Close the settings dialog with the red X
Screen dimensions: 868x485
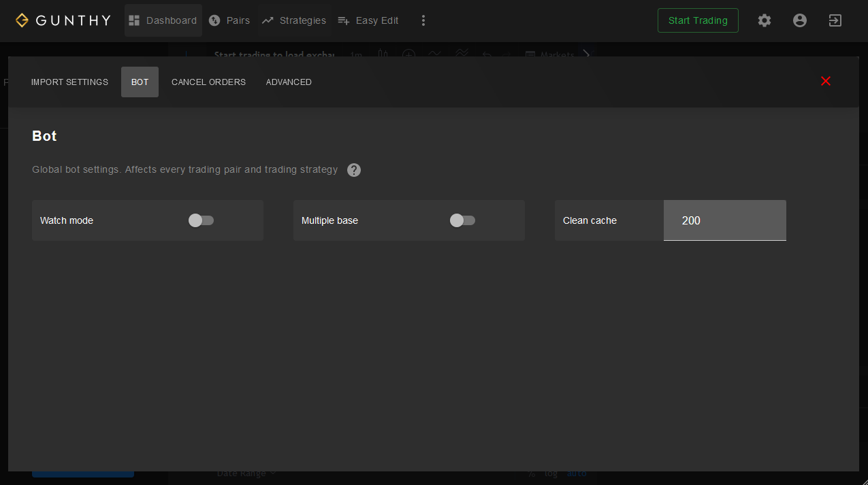(826, 81)
